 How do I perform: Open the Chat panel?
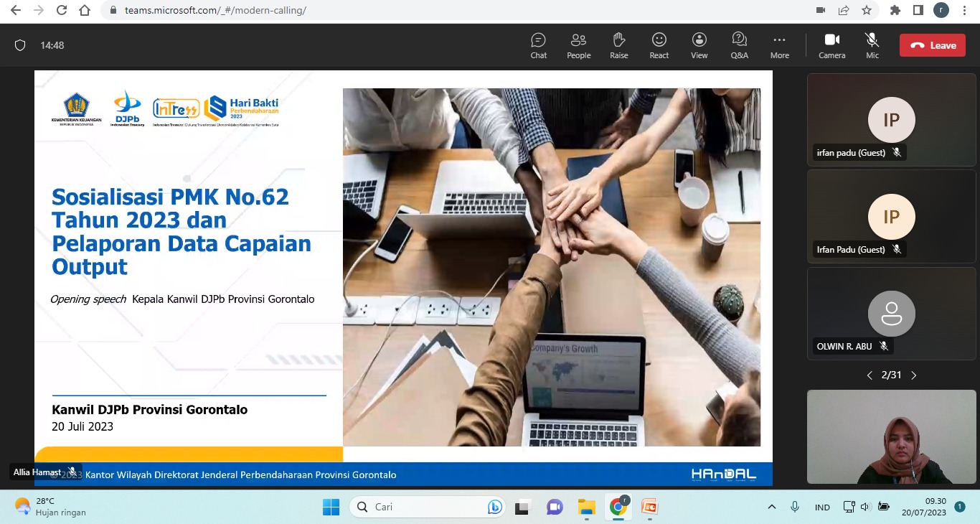pos(538,45)
